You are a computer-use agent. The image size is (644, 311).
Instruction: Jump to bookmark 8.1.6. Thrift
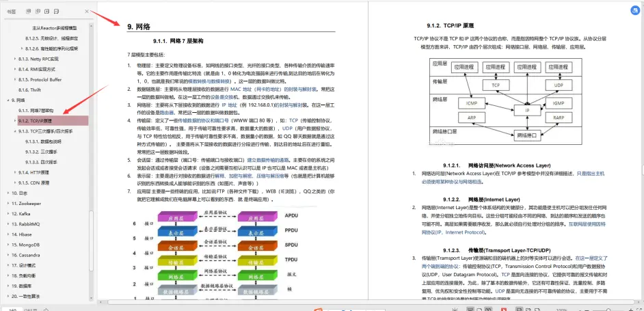[29, 90]
